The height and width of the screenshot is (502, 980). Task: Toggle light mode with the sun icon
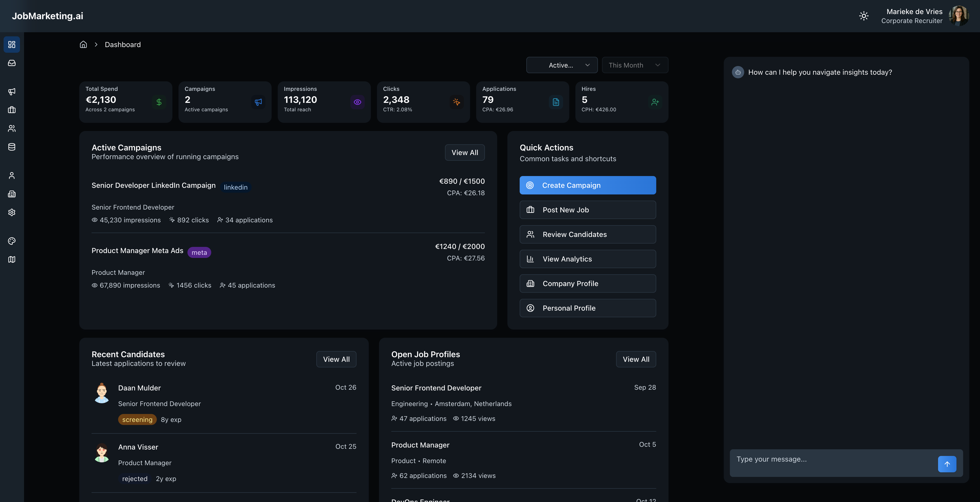pos(864,16)
